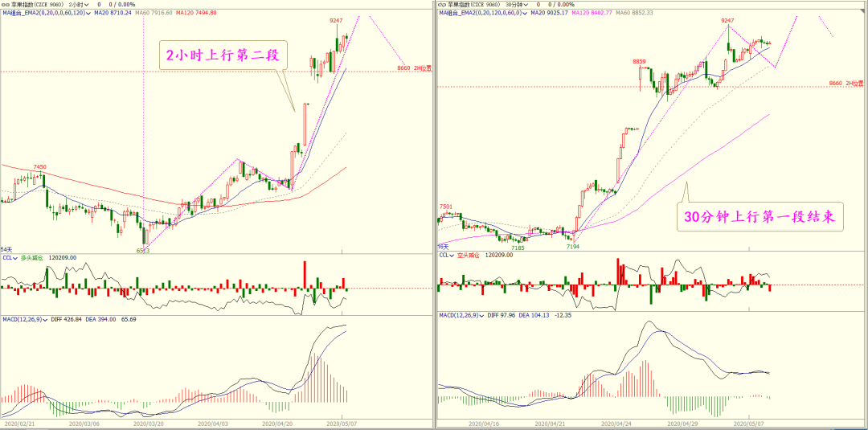
Task: Click the 7501 price label in right chart
Action: (x=445, y=207)
